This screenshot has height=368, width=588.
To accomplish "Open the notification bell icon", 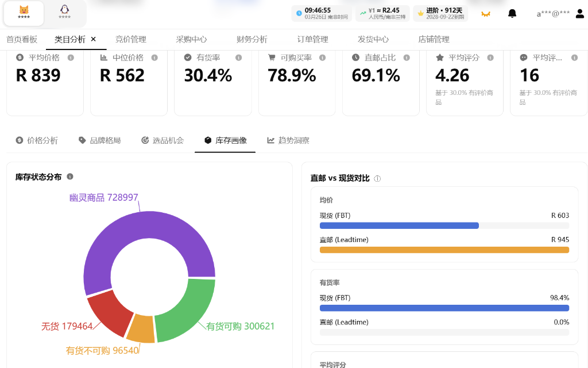I will coord(513,13).
